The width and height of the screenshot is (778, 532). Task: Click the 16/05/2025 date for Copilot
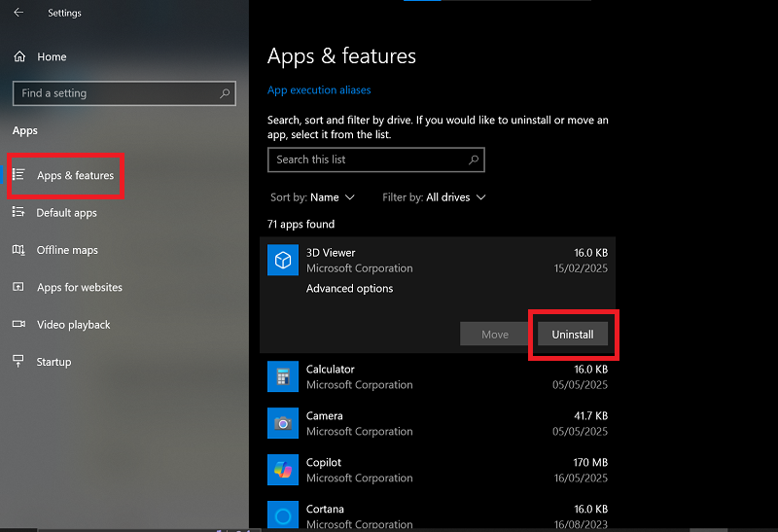(581, 478)
